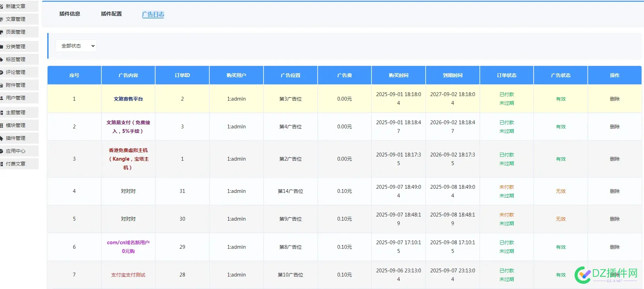
Task: Click the 主题管理 theme icon
Action: point(2,112)
